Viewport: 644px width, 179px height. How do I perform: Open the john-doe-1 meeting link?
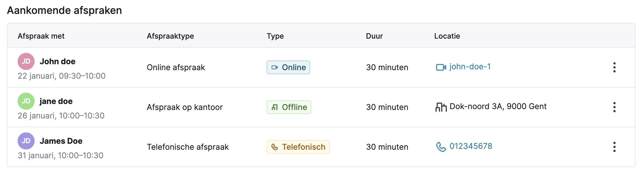[470, 67]
